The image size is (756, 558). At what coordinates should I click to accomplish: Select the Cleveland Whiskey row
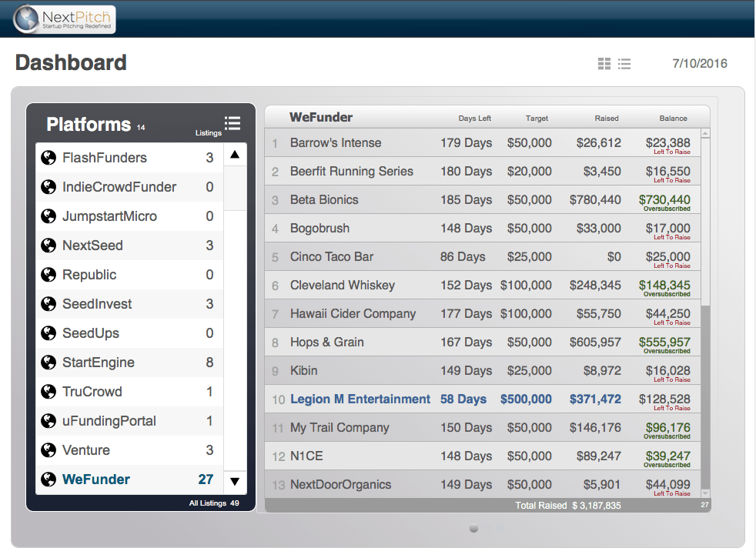342,286
